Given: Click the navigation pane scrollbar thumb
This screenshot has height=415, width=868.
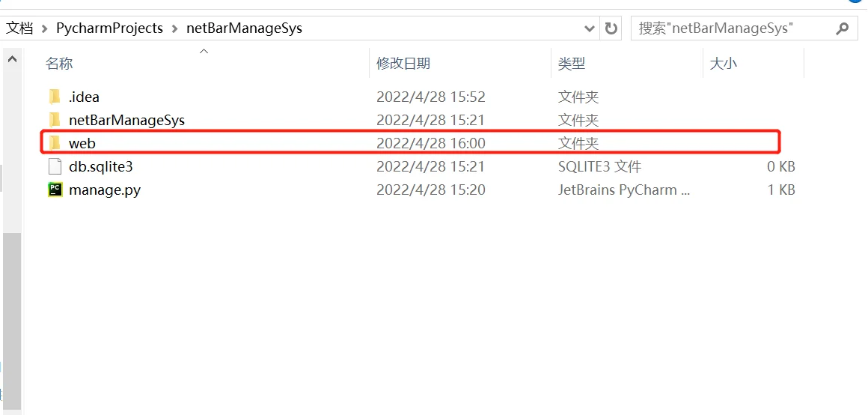Looking at the screenshot, I should pos(12,321).
